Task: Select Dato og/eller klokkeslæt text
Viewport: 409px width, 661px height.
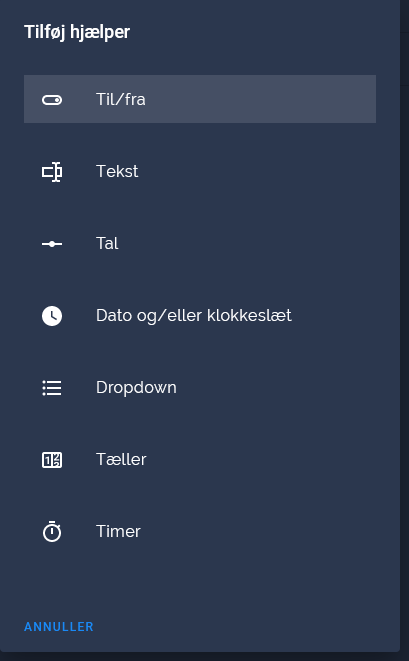Action: click(194, 316)
